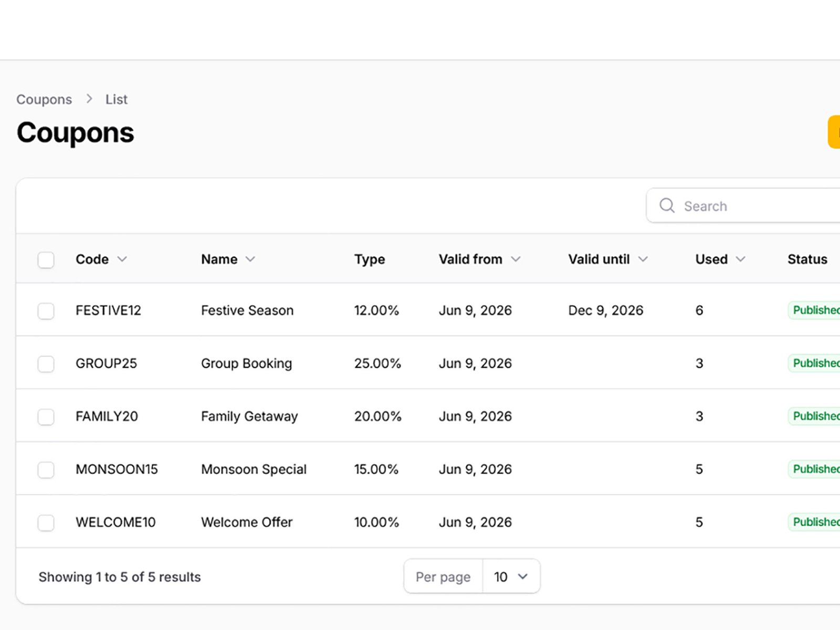This screenshot has width=840, height=630.
Task: Click the Welcome Offer name cell
Action: tap(247, 522)
